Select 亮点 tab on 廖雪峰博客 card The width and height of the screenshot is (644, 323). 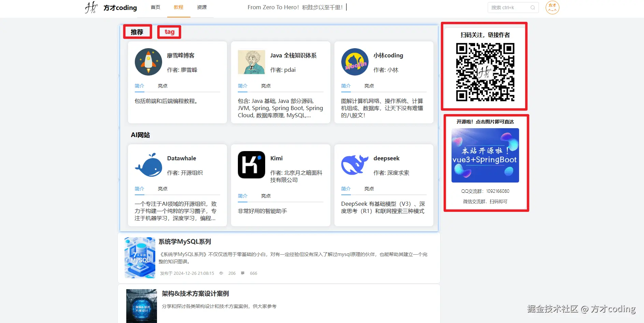(x=162, y=86)
